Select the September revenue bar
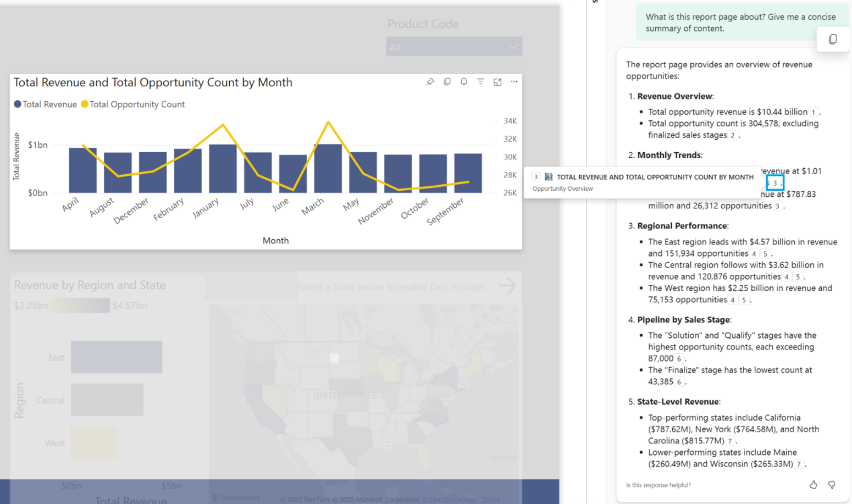 (468, 173)
